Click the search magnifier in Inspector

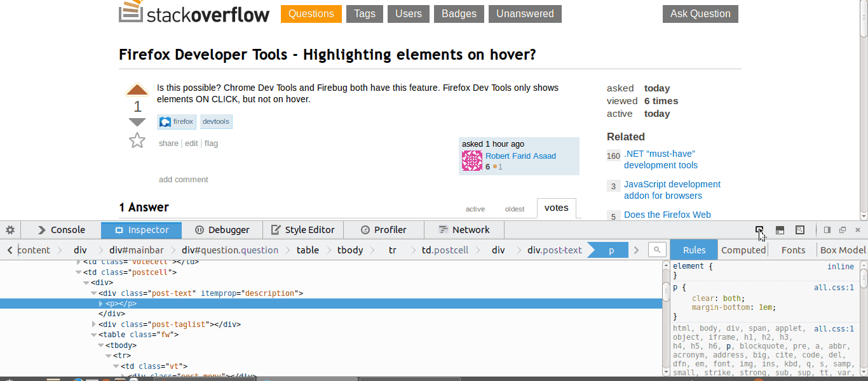coord(658,250)
